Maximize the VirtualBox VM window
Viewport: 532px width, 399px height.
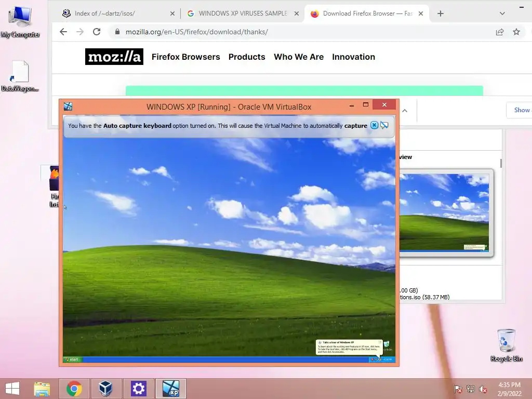coord(366,105)
